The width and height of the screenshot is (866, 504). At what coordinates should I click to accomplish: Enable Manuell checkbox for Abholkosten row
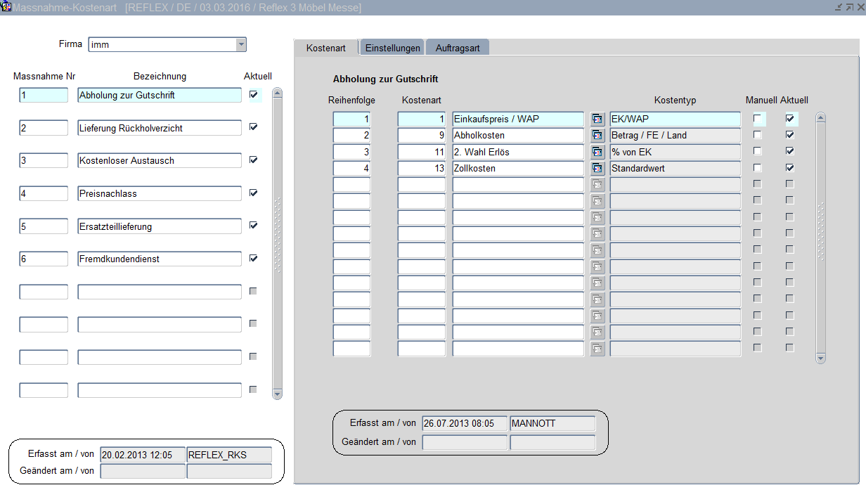(757, 135)
